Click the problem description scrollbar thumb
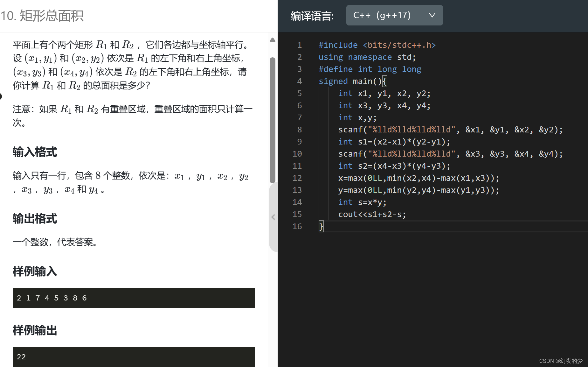 pyautogui.click(x=273, y=120)
